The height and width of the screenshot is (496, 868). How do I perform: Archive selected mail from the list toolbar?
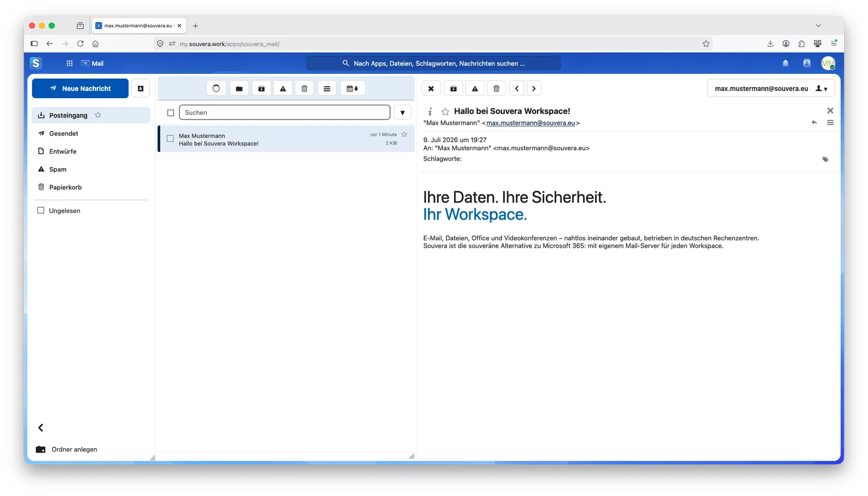coord(261,88)
